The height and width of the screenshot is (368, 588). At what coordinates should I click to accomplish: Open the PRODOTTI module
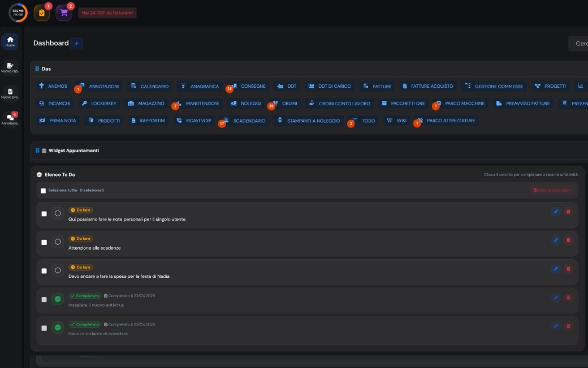click(104, 121)
